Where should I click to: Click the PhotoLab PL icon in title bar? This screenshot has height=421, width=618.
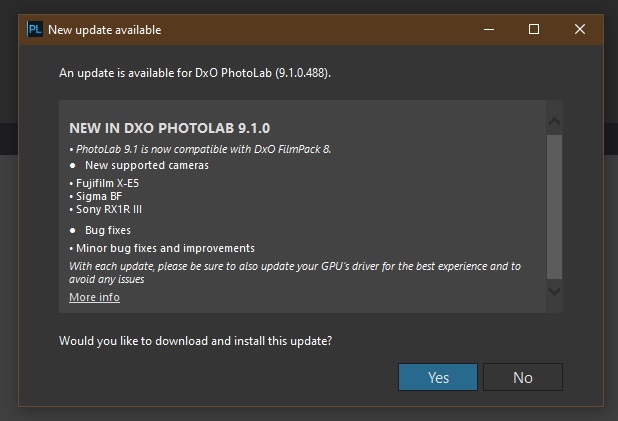34,29
